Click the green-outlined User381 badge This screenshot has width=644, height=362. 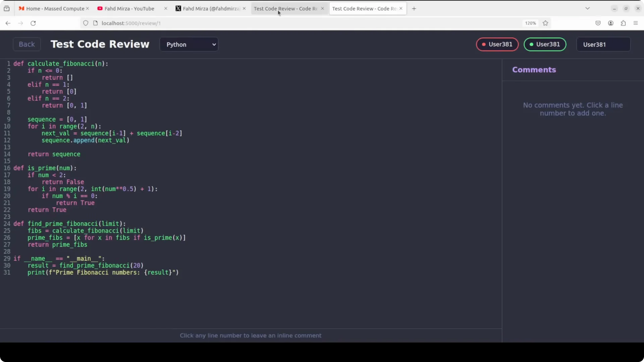point(545,44)
